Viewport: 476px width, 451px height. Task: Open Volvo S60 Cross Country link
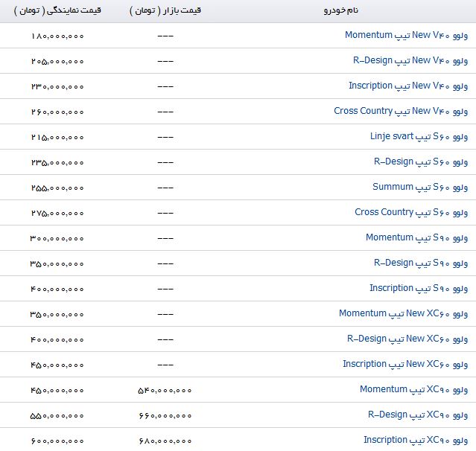pos(411,213)
